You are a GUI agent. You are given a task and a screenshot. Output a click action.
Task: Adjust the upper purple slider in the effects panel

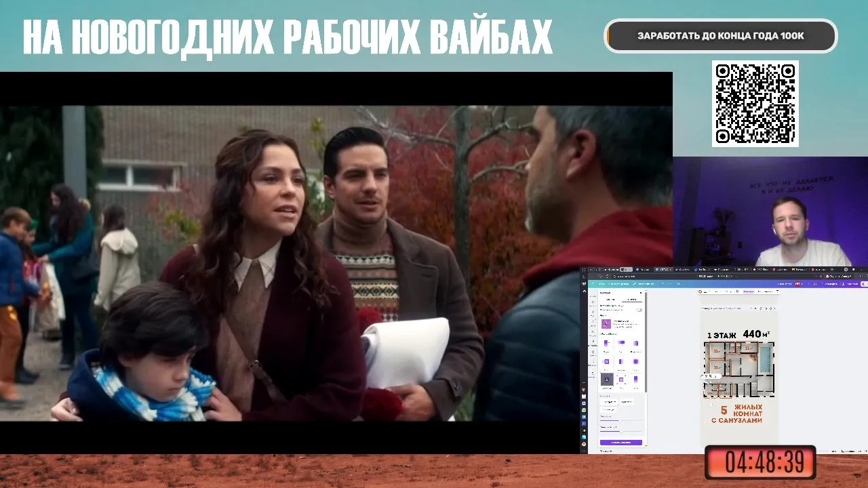tap(621, 420)
